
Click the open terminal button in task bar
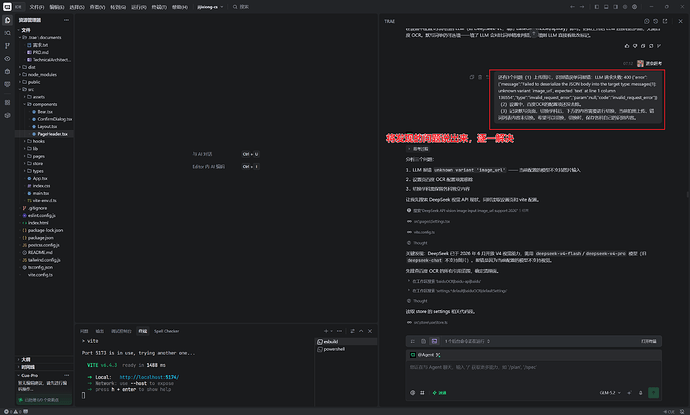tap(649, 341)
